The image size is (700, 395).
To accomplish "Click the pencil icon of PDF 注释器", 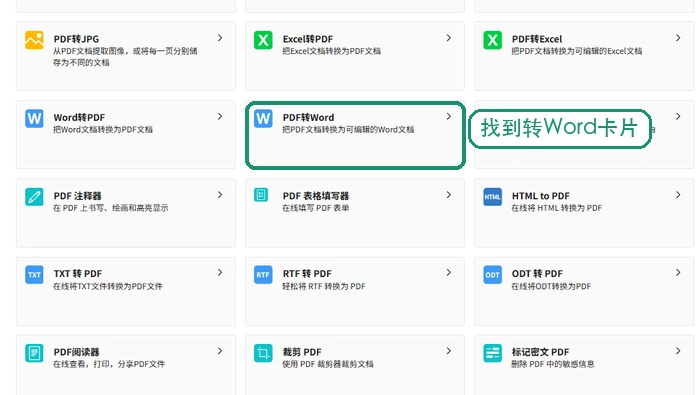I will (x=34, y=197).
